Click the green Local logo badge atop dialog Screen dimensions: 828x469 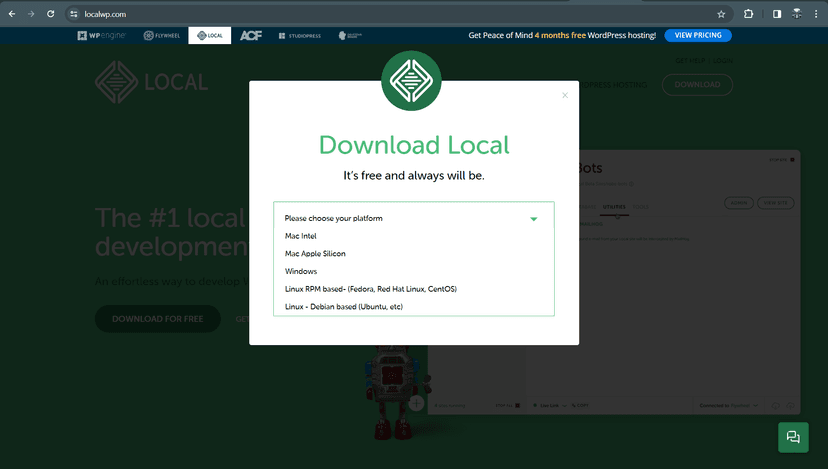click(x=411, y=81)
